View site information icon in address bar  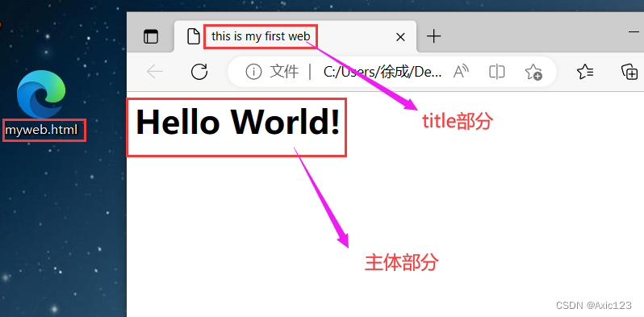coord(254,73)
